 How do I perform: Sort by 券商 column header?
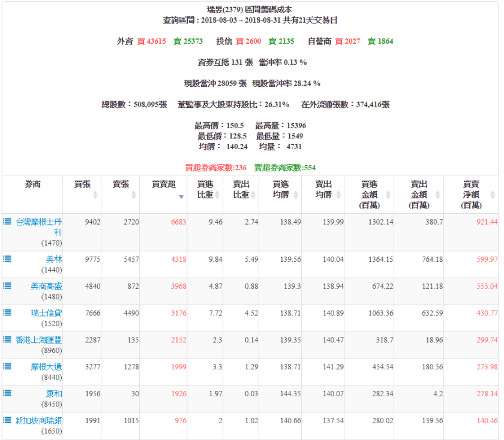(x=32, y=185)
